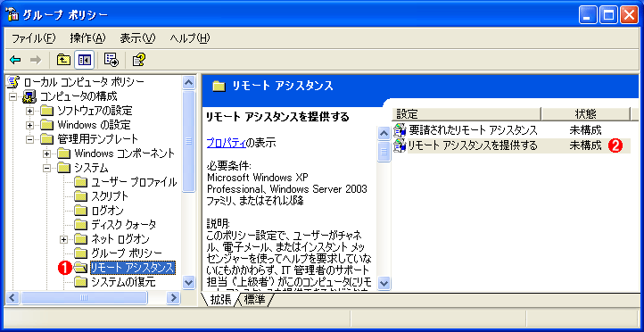Click the Up one level toolbar icon

pyautogui.click(x=63, y=61)
